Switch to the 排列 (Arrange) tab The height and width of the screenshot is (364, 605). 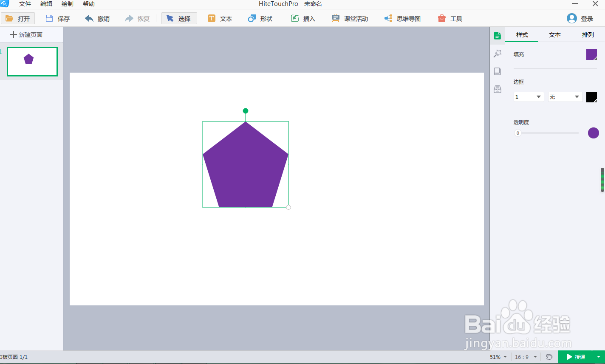(x=587, y=35)
